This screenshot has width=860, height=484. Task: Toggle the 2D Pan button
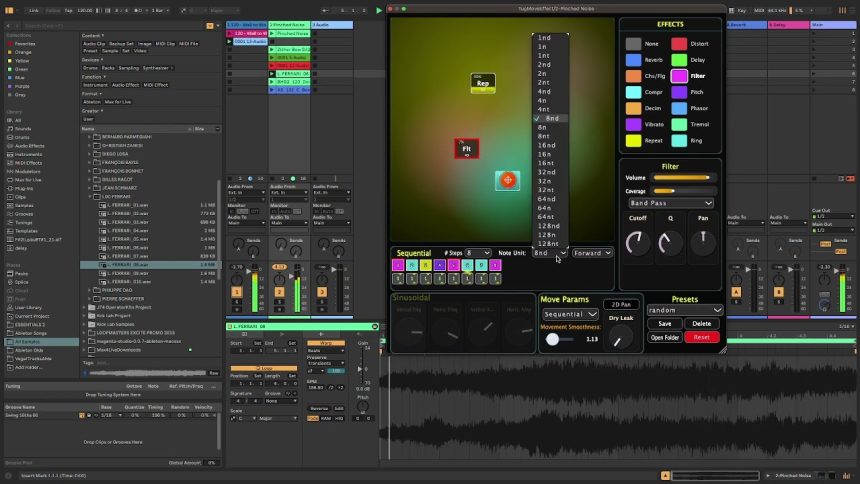pyautogui.click(x=621, y=304)
